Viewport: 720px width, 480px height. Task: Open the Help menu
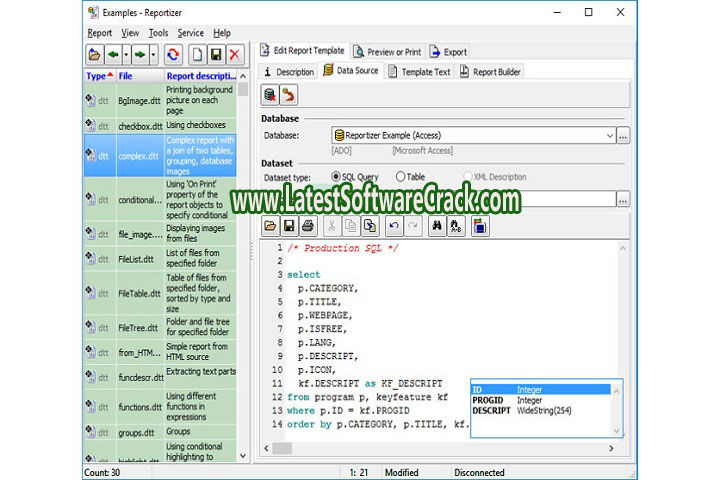(x=222, y=33)
